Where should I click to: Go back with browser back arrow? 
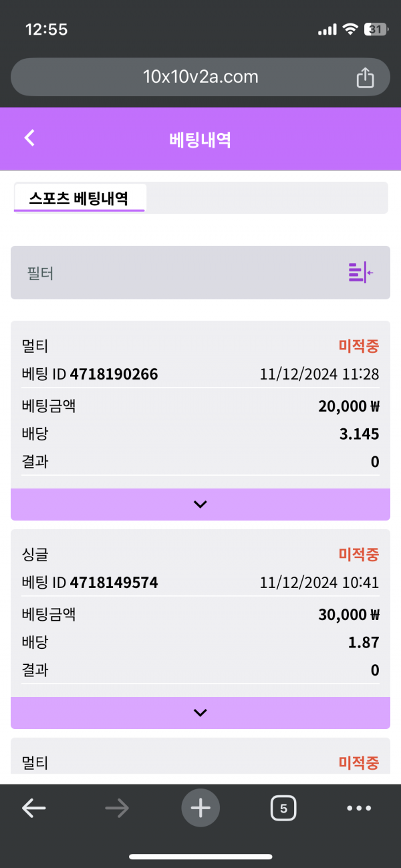33,809
